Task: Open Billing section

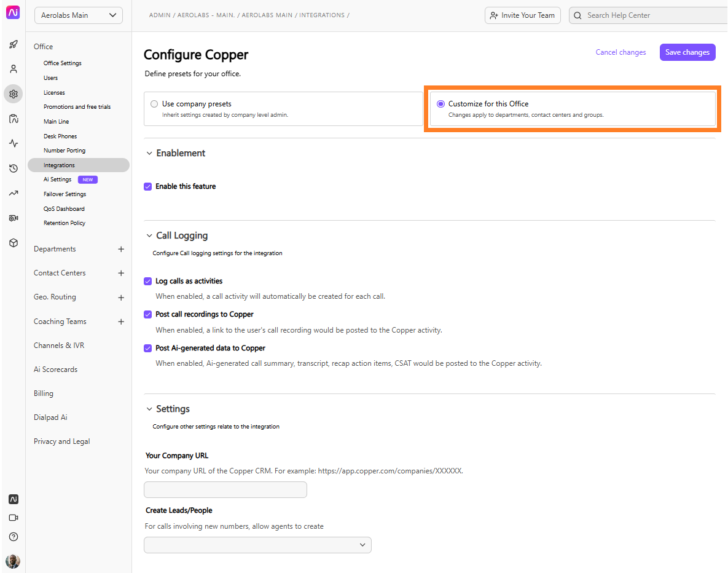Action: [44, 393]
